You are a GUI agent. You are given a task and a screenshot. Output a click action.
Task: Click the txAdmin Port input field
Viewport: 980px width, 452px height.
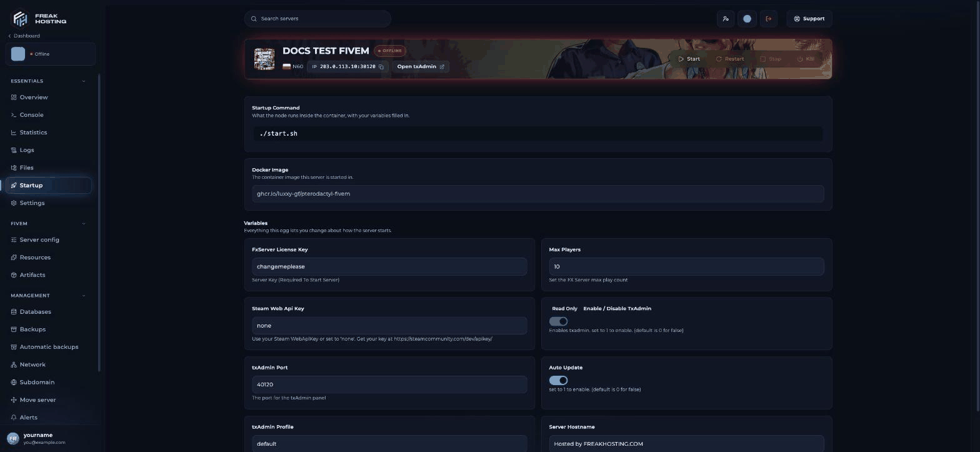389,384
